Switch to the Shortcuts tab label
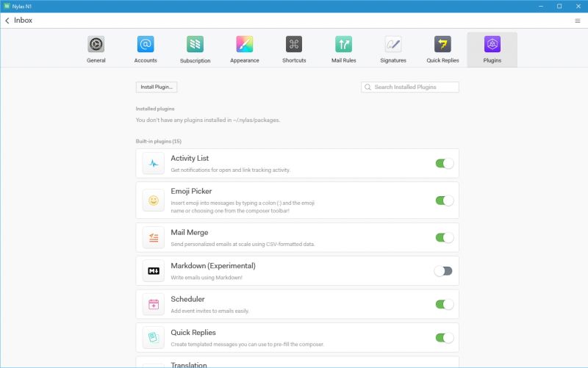Viewport: 588px width, 368px height. coord(294,60)
